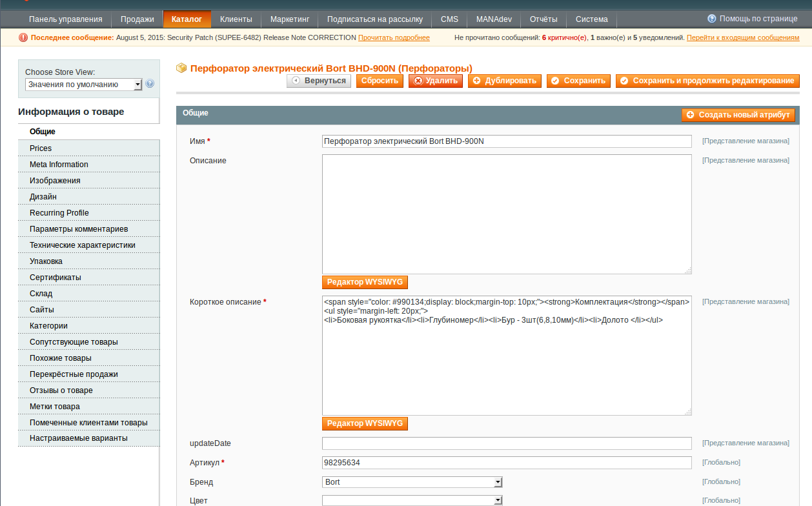Select the Отзывы о товаре tab
Image resolution: width=812 pixels, height=506 pixels.
tap(88, 390)
